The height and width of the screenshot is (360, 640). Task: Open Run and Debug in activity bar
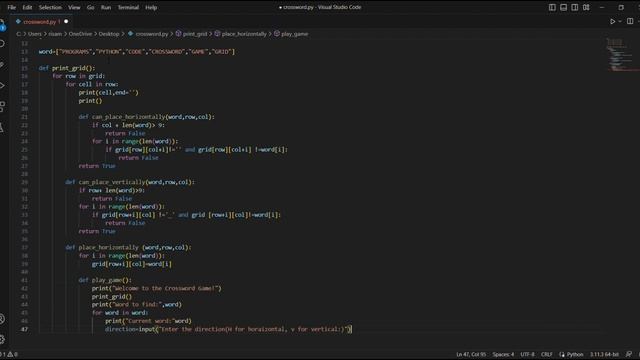point(2,85)
